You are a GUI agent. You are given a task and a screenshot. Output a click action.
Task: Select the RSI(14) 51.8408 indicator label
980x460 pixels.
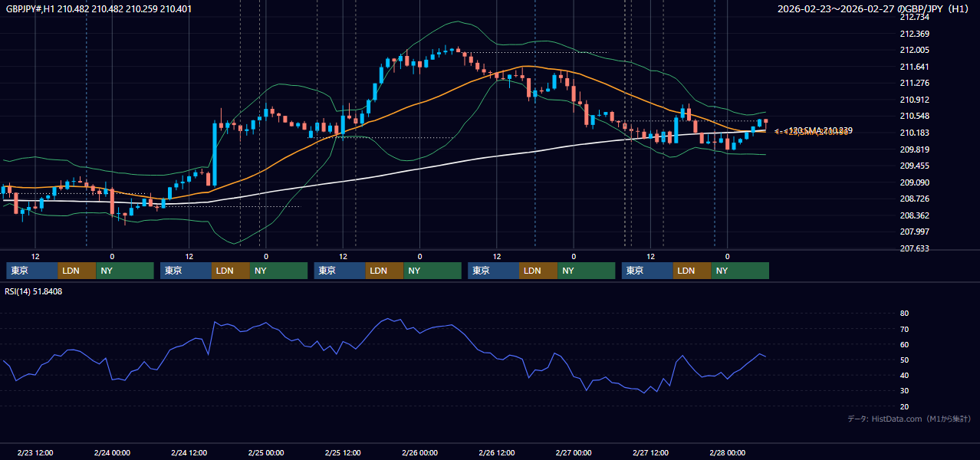pyautogui.click(x=34, y=291)
